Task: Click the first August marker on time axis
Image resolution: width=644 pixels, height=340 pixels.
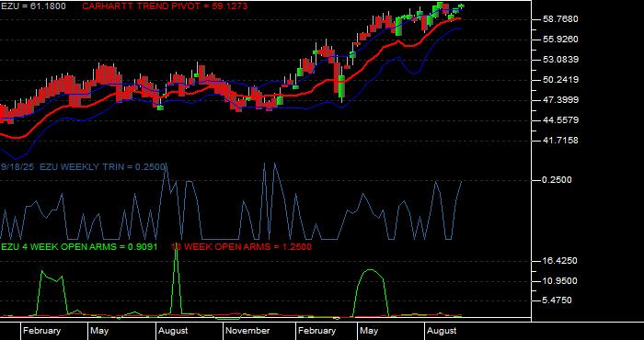Action: tap(173, 331)
